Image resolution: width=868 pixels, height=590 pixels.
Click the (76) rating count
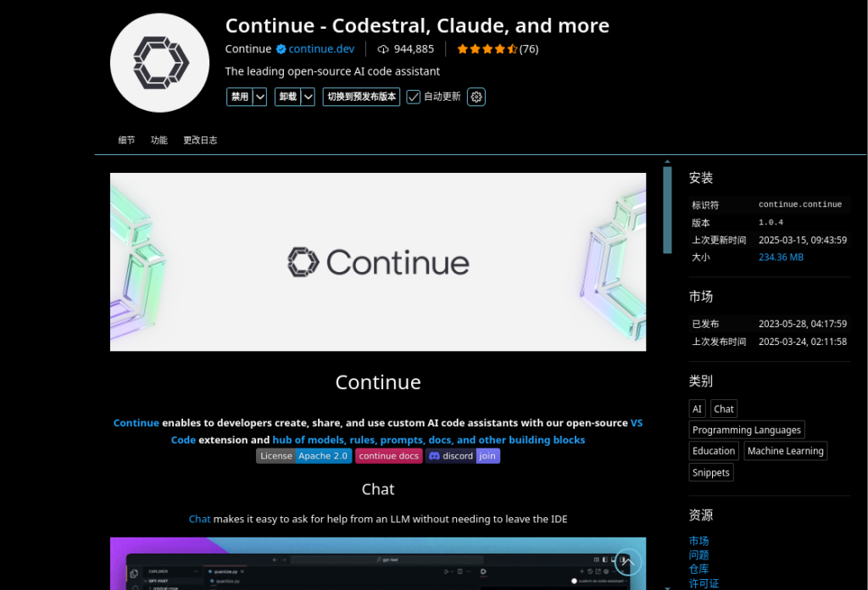tap(529, 49)
